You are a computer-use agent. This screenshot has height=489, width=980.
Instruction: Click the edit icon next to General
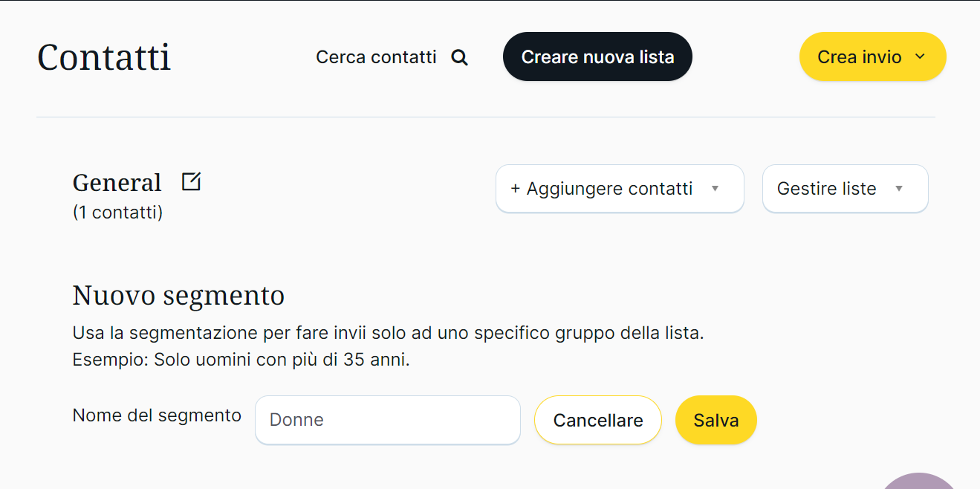pos(191,181)
